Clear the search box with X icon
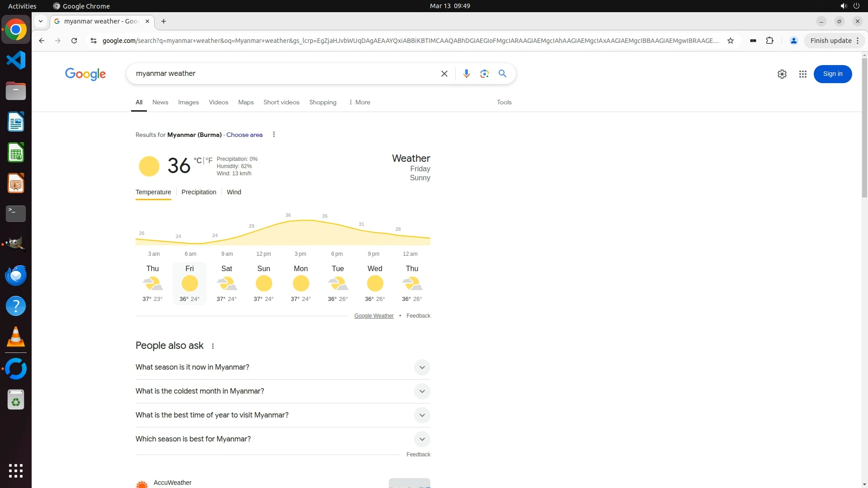 point(444,74)
